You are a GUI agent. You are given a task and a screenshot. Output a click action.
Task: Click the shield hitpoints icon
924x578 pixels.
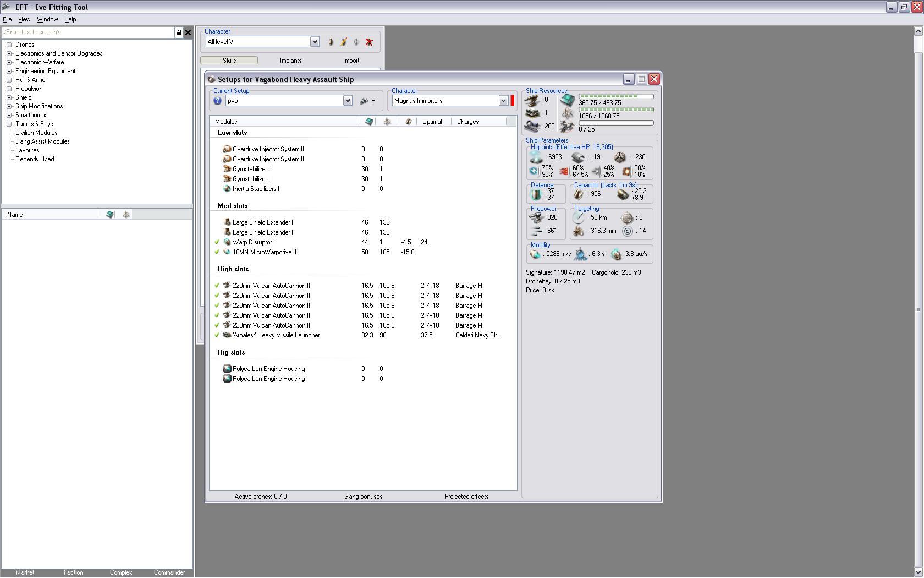point(536,157)
